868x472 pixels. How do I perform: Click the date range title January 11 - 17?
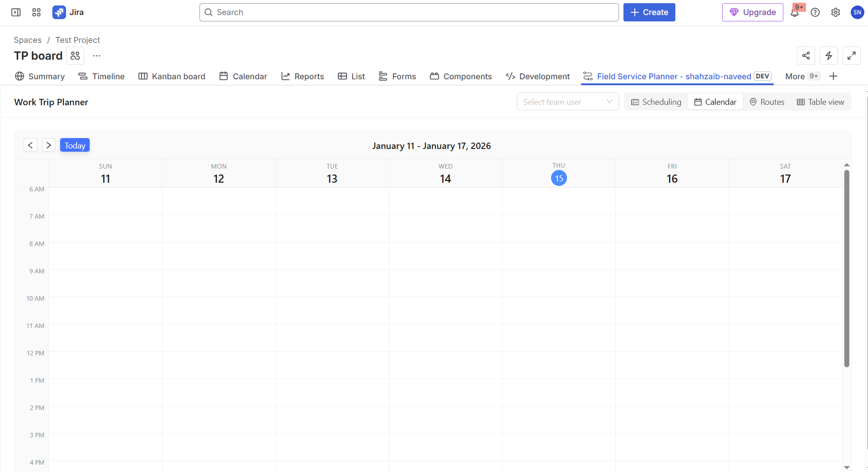point(431,146)
